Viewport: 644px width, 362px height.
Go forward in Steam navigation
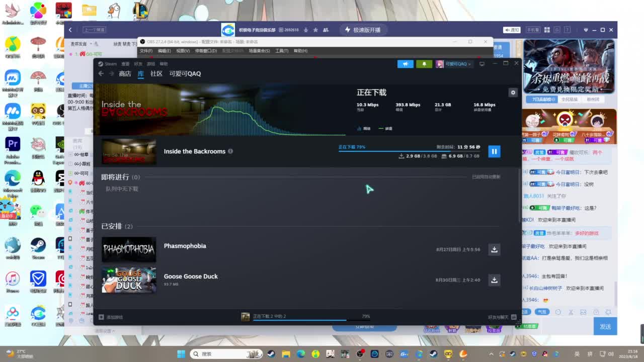coord(111,73)
